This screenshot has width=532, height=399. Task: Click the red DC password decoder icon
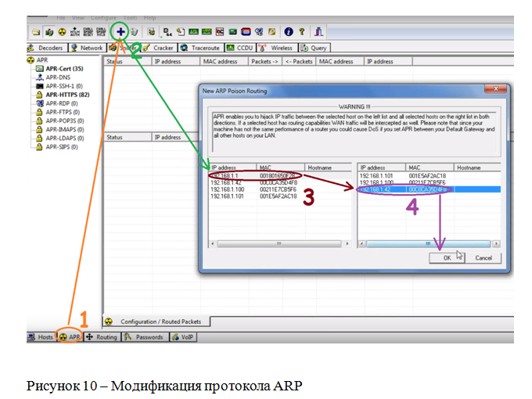coord(220,32)
